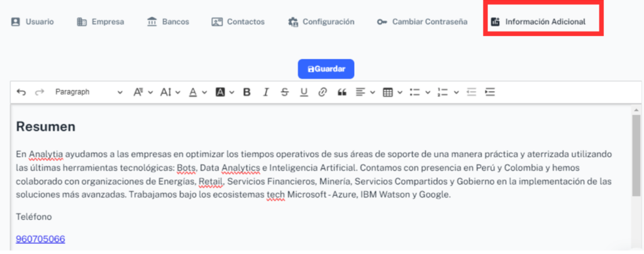Click the 960705066 phone link
This screenshot has width=644, height=254.
(40, 239)
